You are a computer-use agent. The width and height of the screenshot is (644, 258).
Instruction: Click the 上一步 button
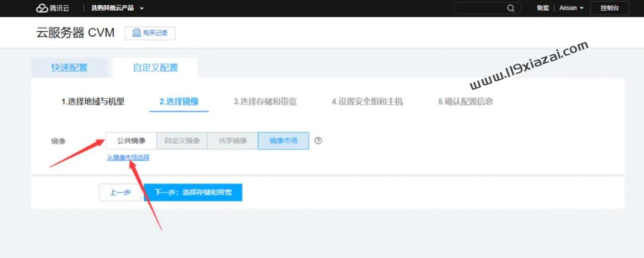(x=120, y=192)
